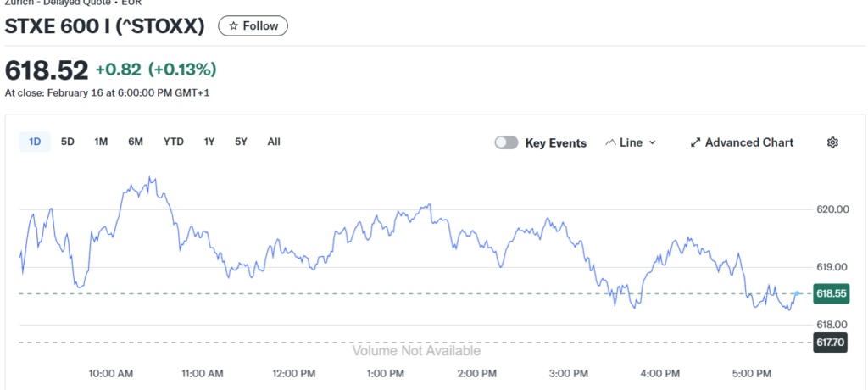Toggle the Key Events switch

[x=506, y=142]
